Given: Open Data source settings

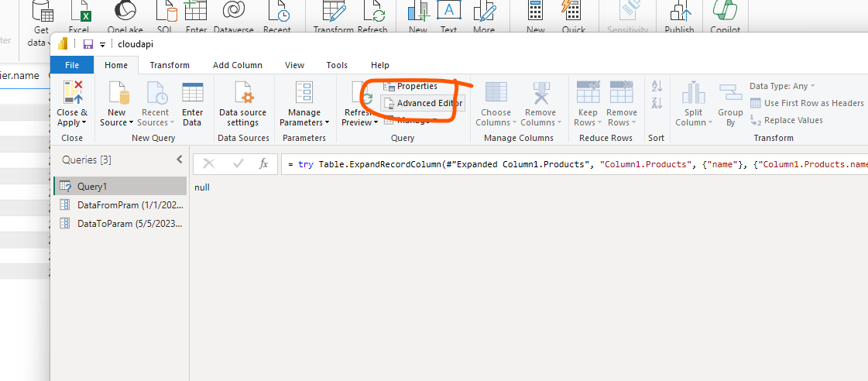Looking at the screenshot, I should [243, 94].
